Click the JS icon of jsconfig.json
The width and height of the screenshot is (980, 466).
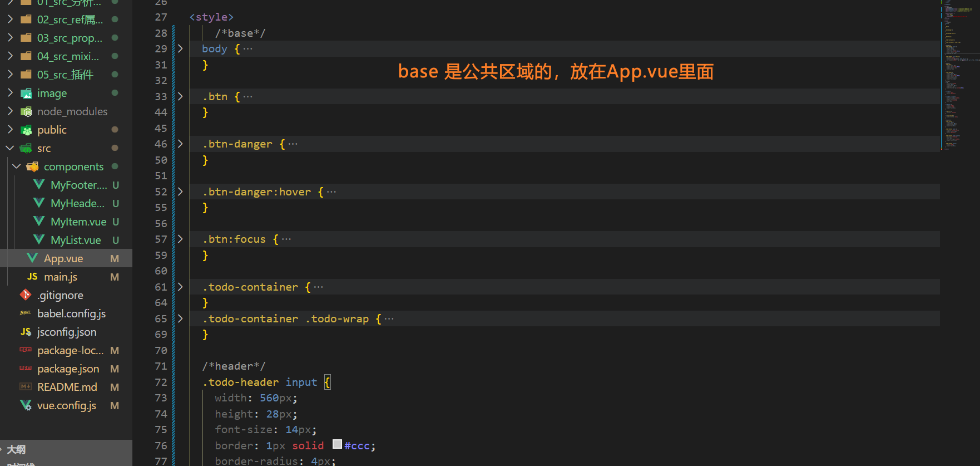click(26, 331)
